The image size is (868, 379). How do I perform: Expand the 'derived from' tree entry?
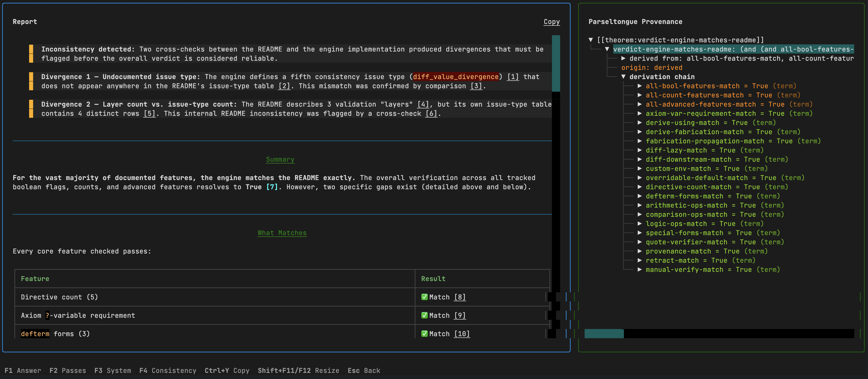[x=623, y=59]
